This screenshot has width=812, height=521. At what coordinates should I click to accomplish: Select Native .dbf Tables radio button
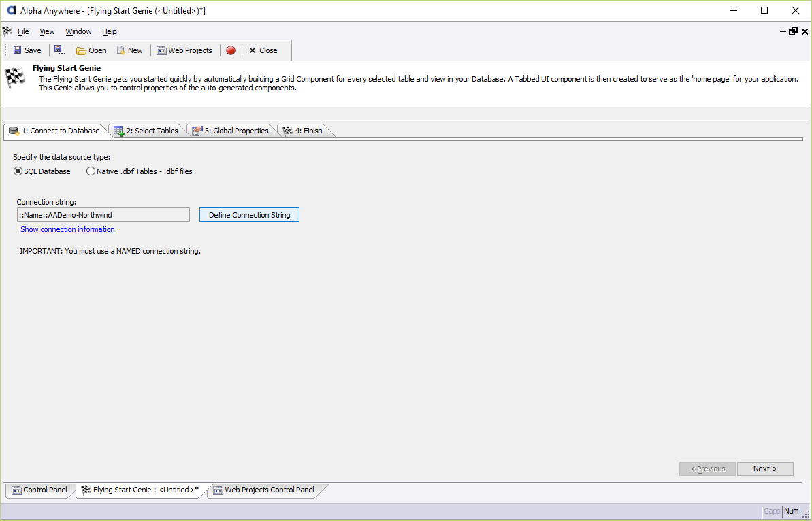pos(140,171)
